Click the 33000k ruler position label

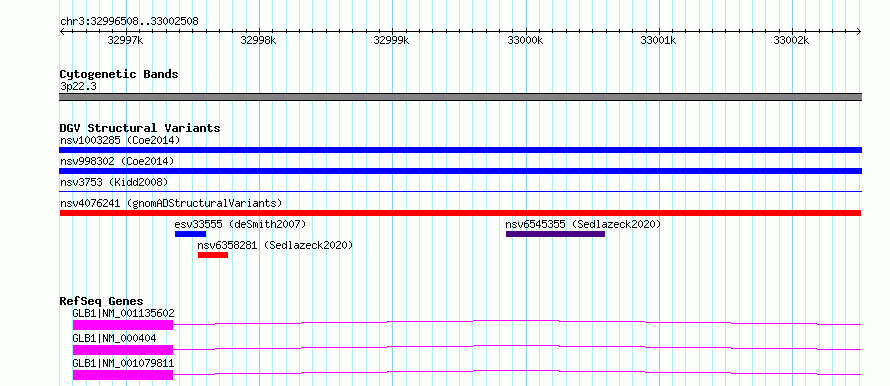(525, 41)
